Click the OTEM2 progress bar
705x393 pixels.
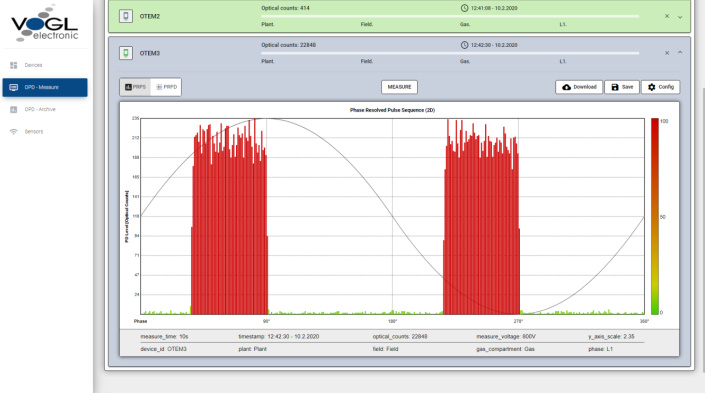coord(450,16)
